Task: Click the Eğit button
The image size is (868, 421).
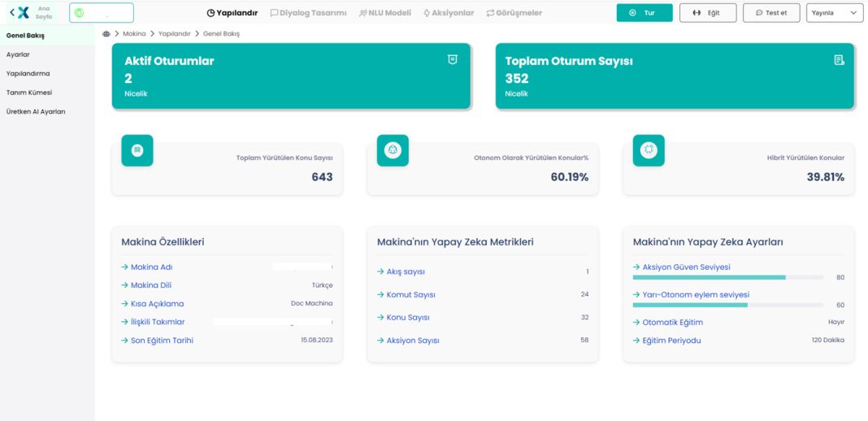Action: pos(708,13)
